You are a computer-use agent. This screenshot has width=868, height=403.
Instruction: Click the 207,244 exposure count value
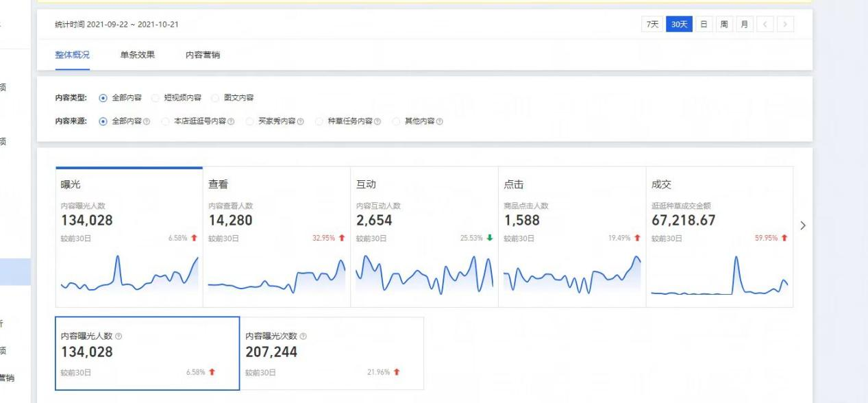click(271, 352)
